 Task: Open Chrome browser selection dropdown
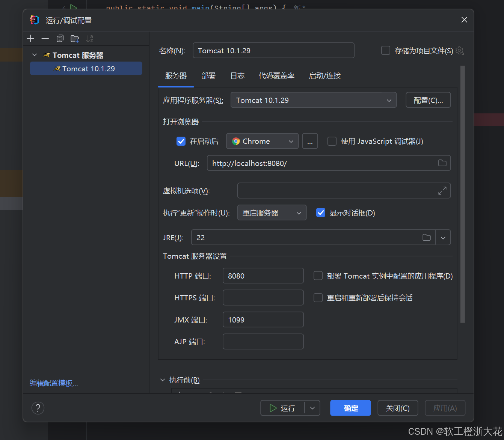262,141
